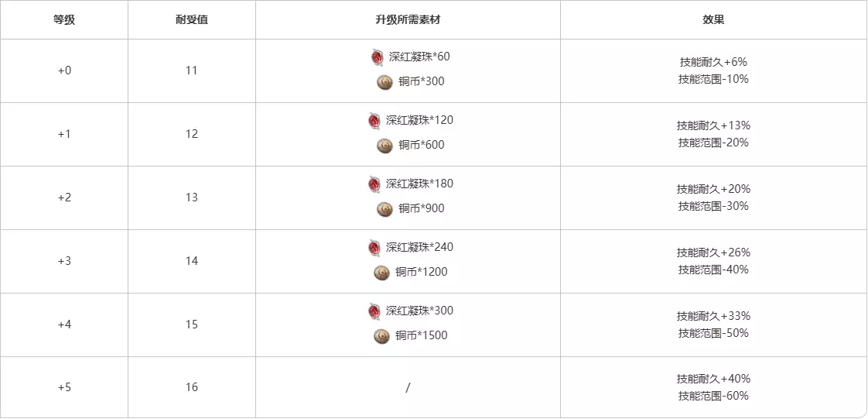This screenshot has height=419, width=868.
Task: Click the 铜币*1500 material text
Action: (422, 336)
